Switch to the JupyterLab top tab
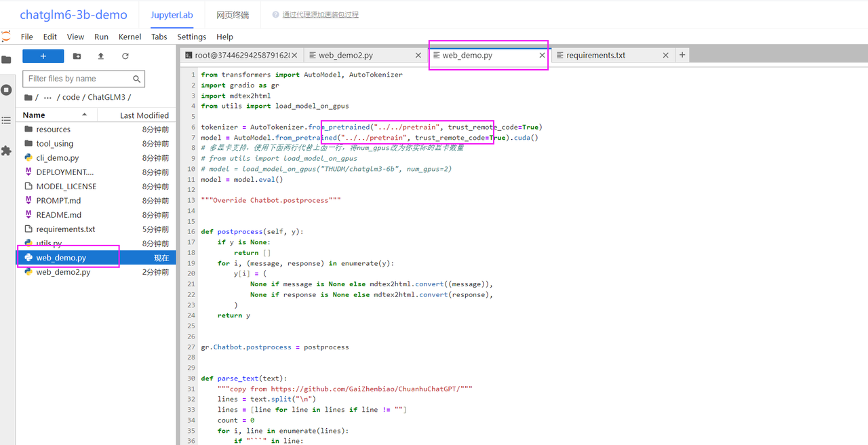This screenshot has height=445, width=868. point(170,14)
